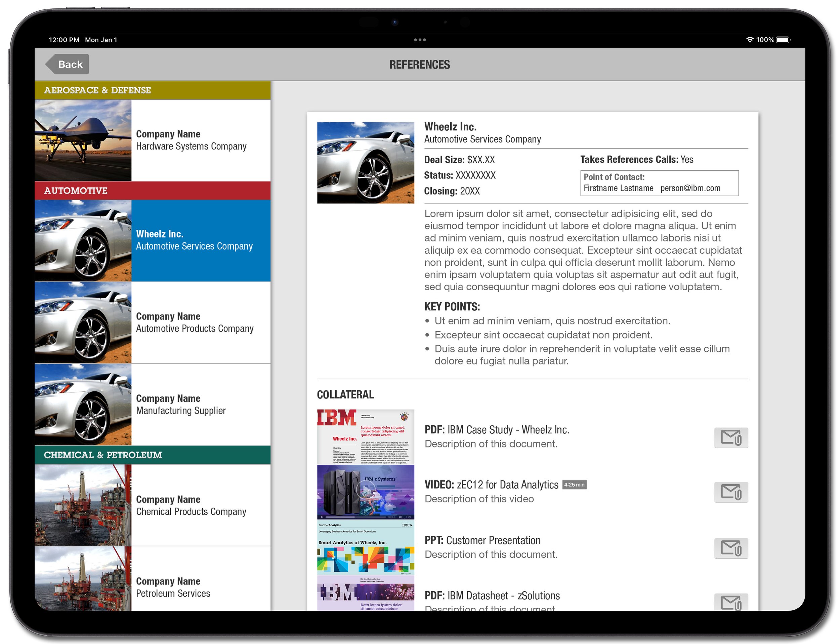This screenshot has width=840, height=644.
Task: Tap the 4:25 min duration badge
Action: pos(574,484)
